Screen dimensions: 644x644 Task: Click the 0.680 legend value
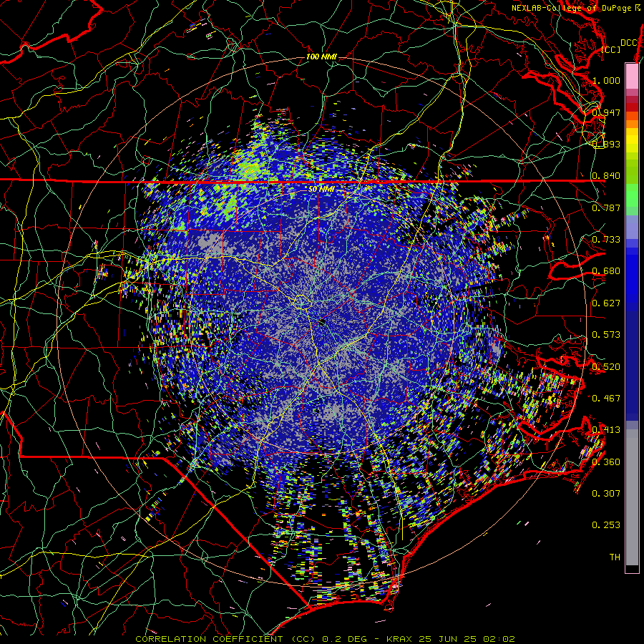[x=606, y=271]
